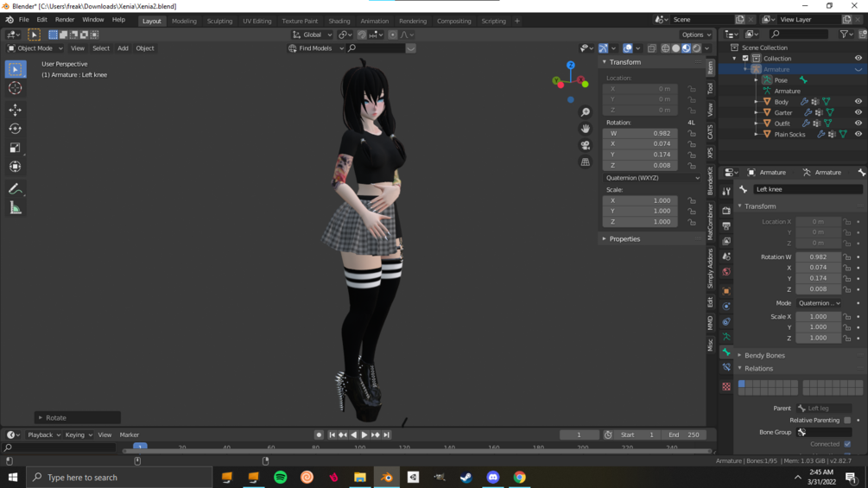This screenshot has height=488, width=868.
Task: Select the Scale tool
Action: (x=15, y=147)
